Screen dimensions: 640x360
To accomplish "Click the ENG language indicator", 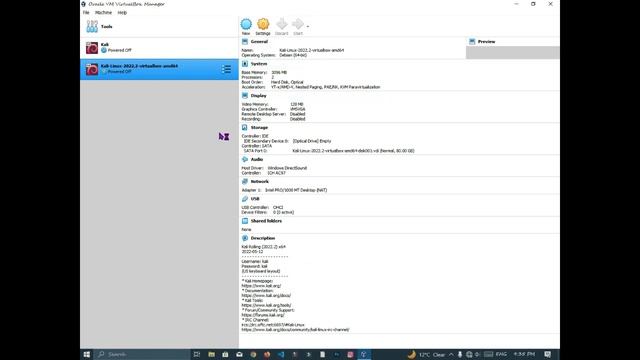I will 501,354.
